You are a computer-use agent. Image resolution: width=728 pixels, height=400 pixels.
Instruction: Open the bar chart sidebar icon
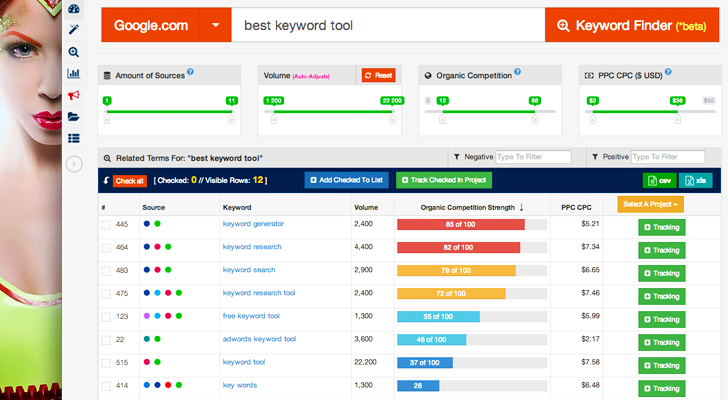point(73,73)
